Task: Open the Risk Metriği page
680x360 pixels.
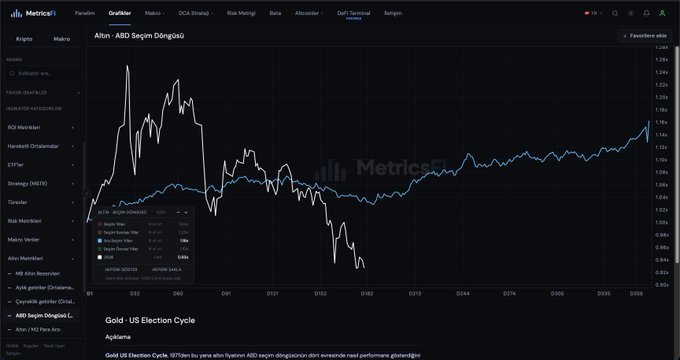Action: (x=241, y=13)
